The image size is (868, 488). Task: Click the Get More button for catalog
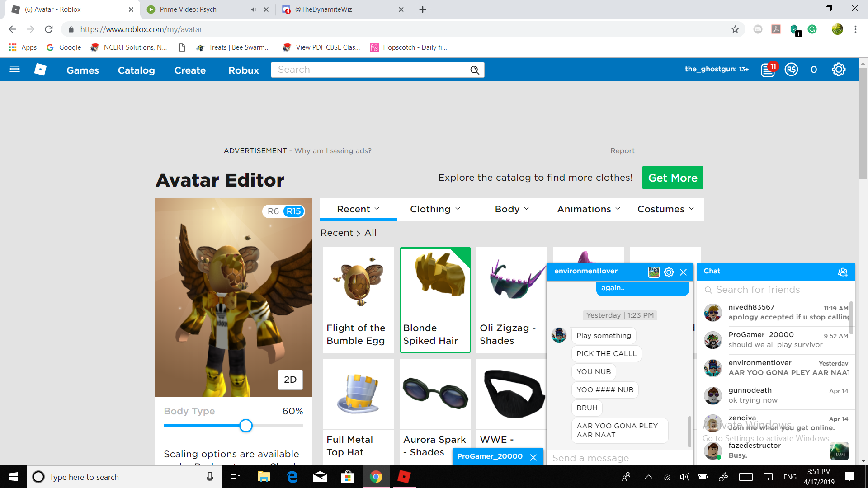tap(672, 178)
